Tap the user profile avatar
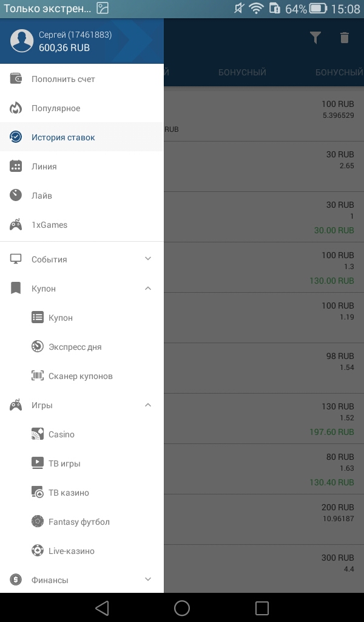The image size is (364, 622). 22,41
